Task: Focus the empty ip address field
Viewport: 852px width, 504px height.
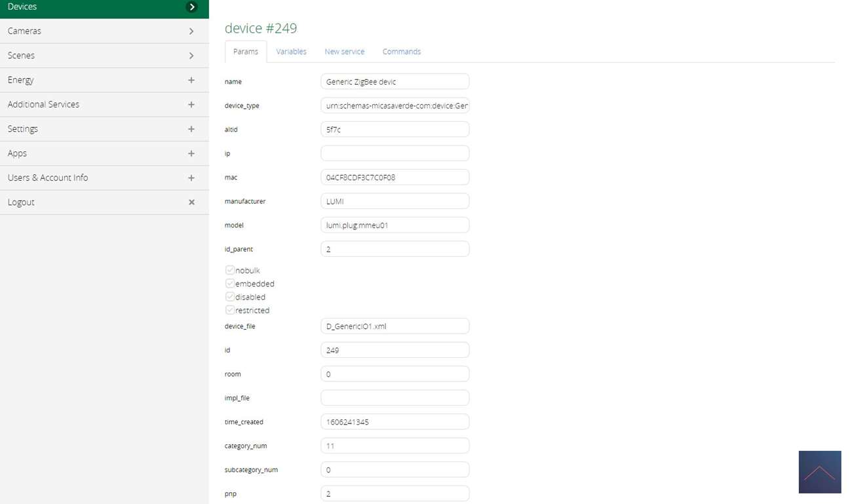Action: tap(395, 153)
